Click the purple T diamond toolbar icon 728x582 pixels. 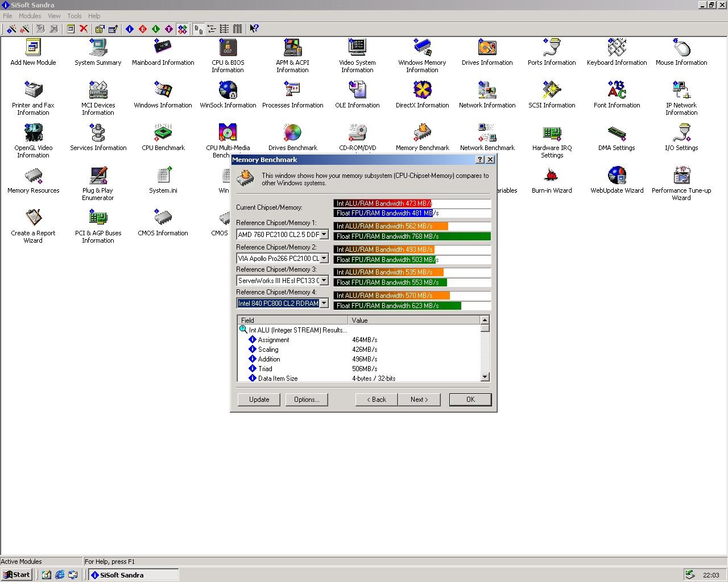[x=169, y=28]
